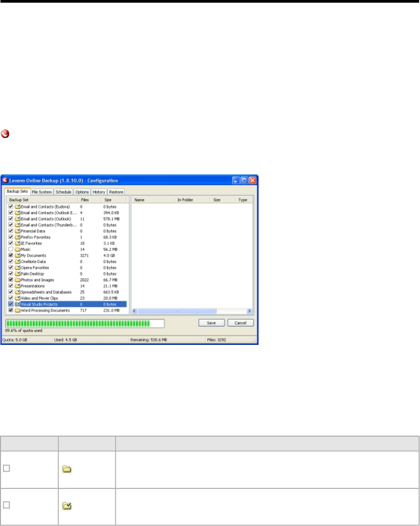Click the Visual Studio Projects folder icon
Viewport: 420px width, 526px height.
(x=17, y=304)
